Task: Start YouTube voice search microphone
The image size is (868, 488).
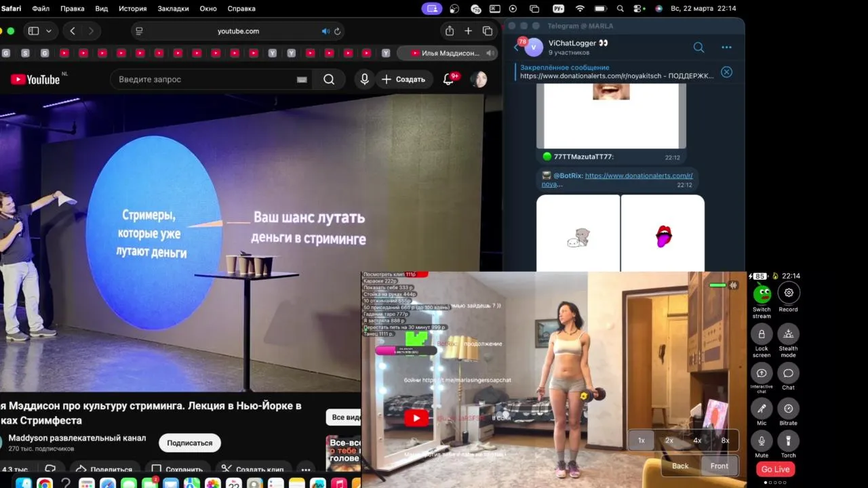Action: (365, 79)
